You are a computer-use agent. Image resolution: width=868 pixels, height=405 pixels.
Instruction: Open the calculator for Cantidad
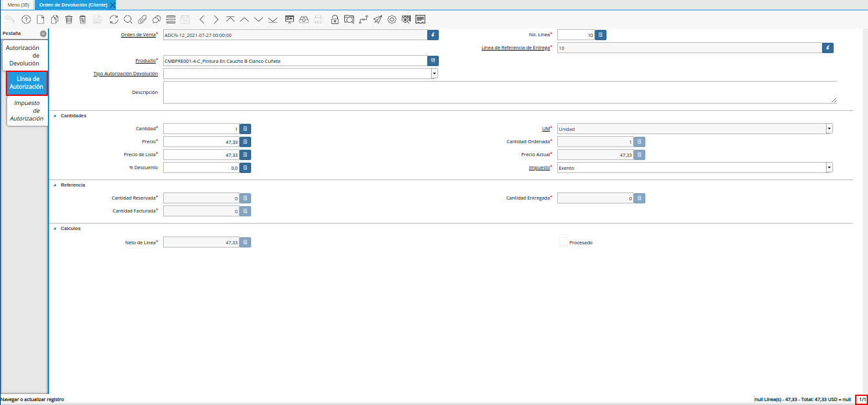[x=245, y=129]
